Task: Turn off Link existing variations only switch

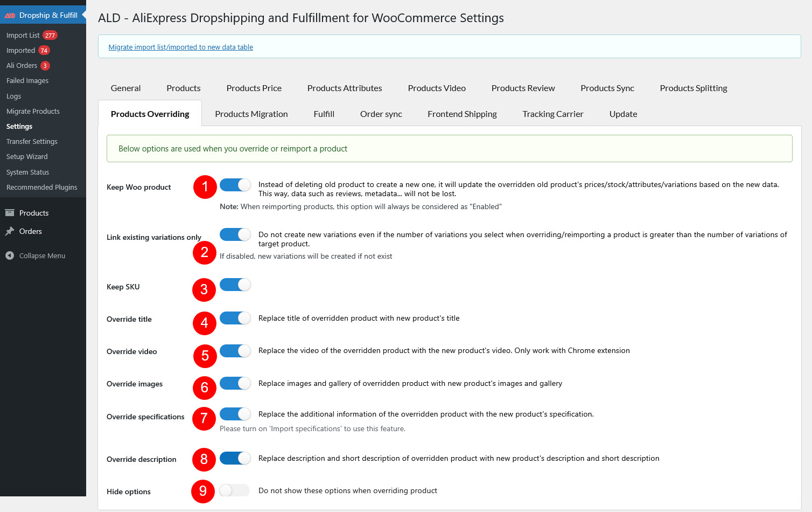Action: click(235, 234)
